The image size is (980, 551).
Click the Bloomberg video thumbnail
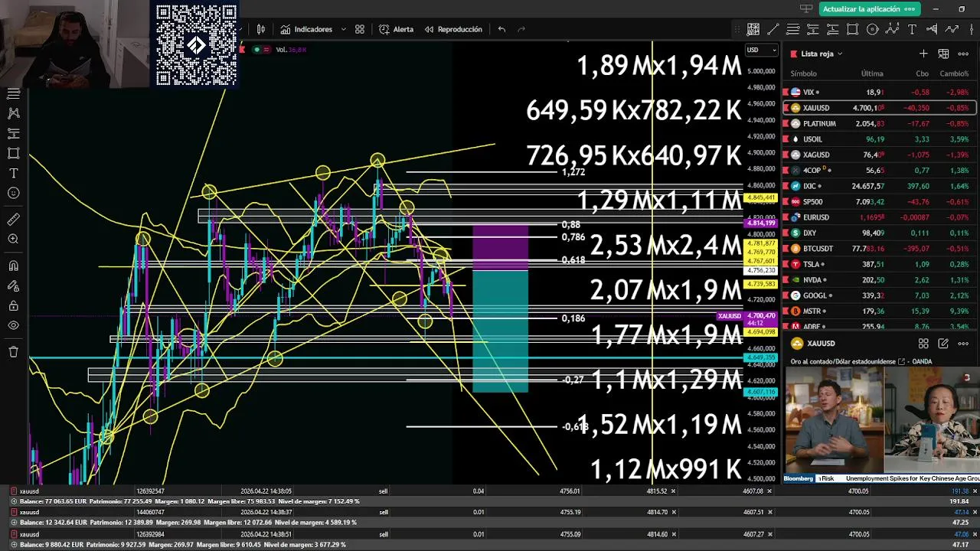click(881, 425)
